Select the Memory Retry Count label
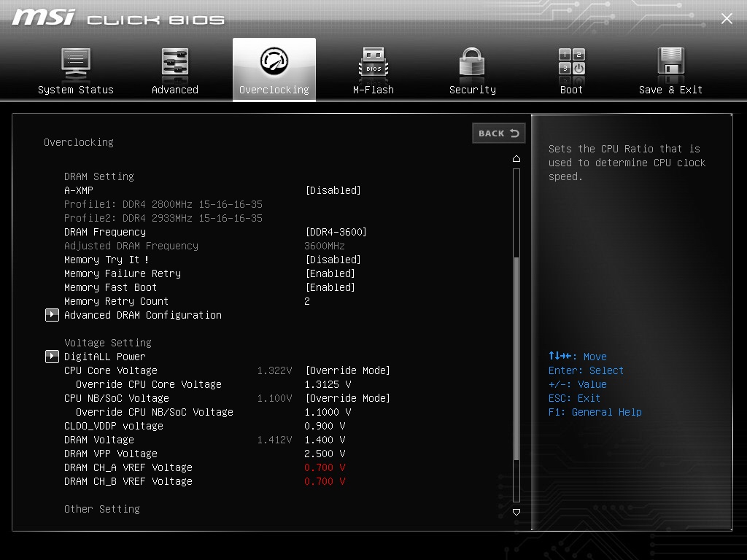This screenshot has width=747, height=560. coord(116,301)
